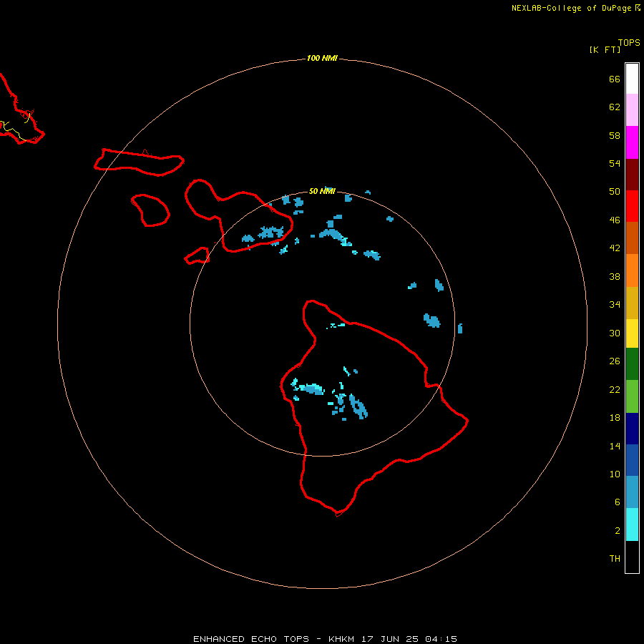The height and width of the screenshot is (644, 644).
Task: Click the 18 legend value
Action: (x=615, y=418)
